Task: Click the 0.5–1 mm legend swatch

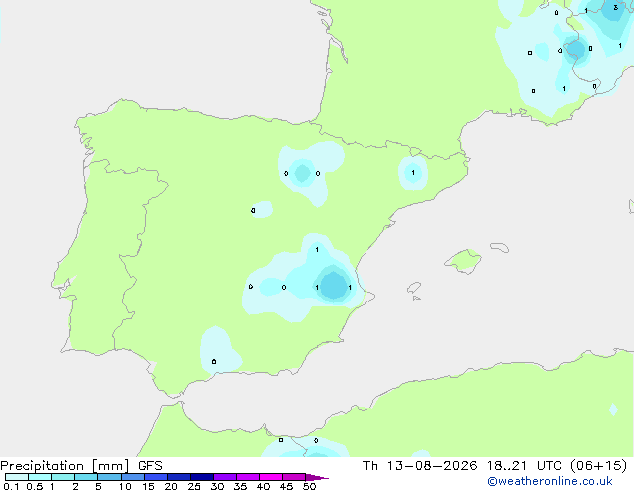Action: coord(40,477)
